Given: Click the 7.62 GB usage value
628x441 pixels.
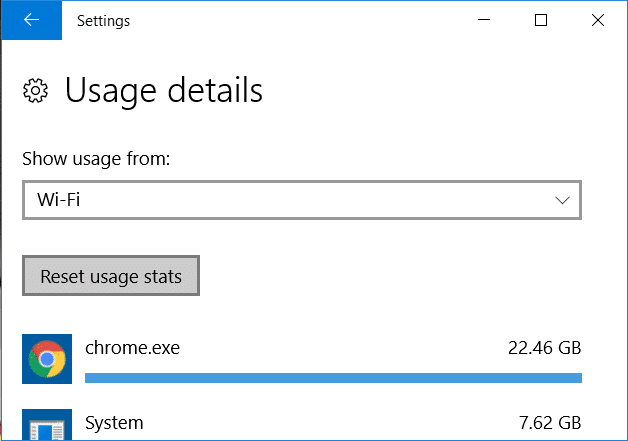Looking at the screenshot, I should click(x=550, y=423).
